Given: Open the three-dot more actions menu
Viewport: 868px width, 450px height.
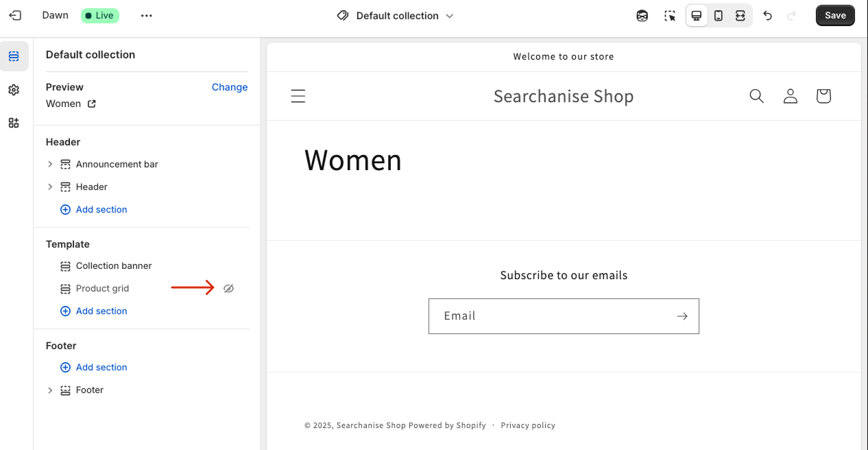Looking at the screenshot, I should click(x=146, y=16).
